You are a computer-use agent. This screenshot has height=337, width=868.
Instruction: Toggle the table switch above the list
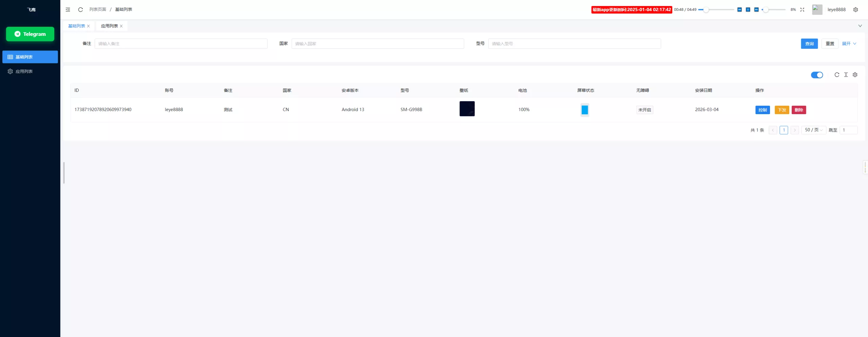(817, 75)
